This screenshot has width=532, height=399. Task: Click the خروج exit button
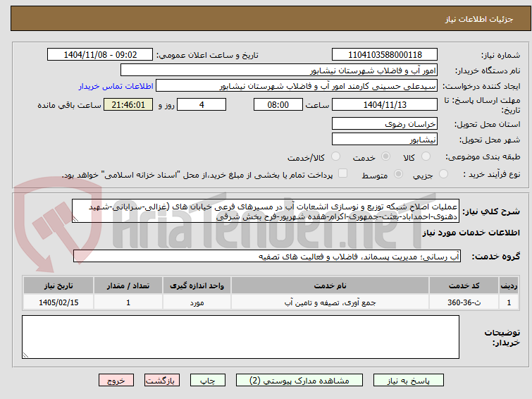(116, 381)
